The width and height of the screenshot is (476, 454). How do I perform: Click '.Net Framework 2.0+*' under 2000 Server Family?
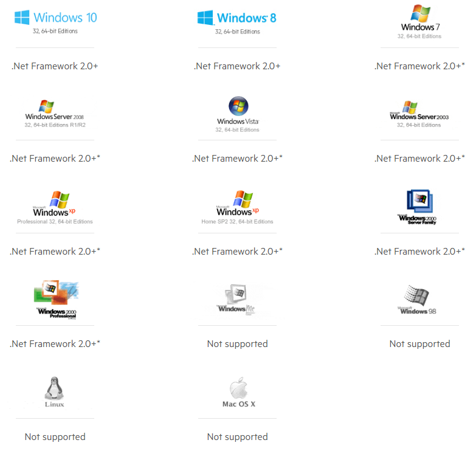(x=419, y=251)
